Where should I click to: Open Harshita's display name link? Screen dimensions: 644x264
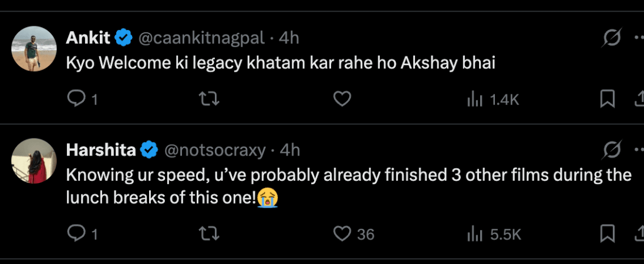point(101,150)
